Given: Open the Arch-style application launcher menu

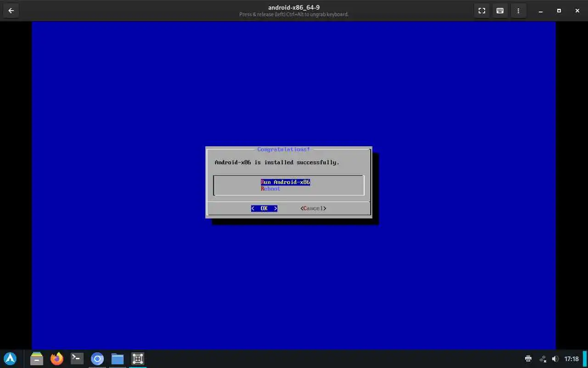Looking at the screenshot, I should (x=10, y=359).
